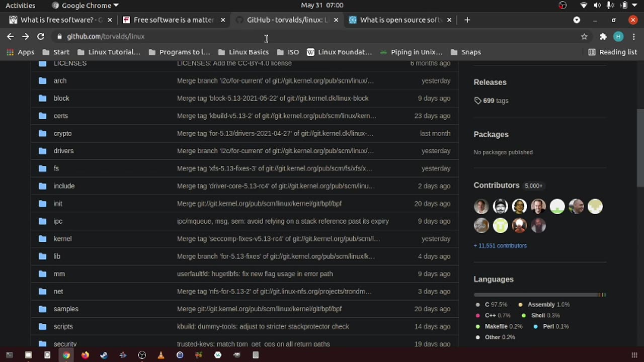Screen dimensions: 644x362
Task: Open Activities overview in top bar
Action: click(x=20, y=5)
